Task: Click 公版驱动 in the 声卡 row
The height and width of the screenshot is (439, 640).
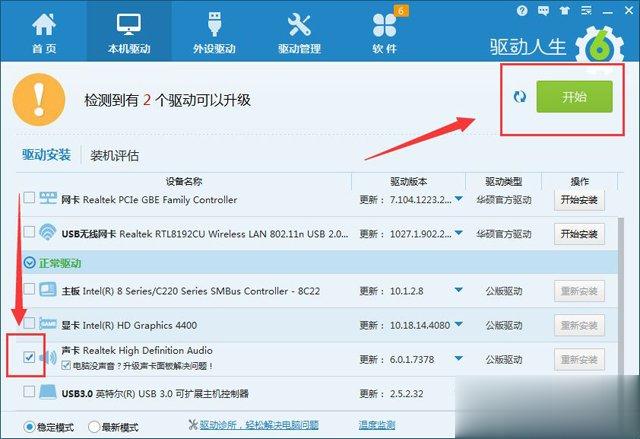Action: click(x=504, y=359)
